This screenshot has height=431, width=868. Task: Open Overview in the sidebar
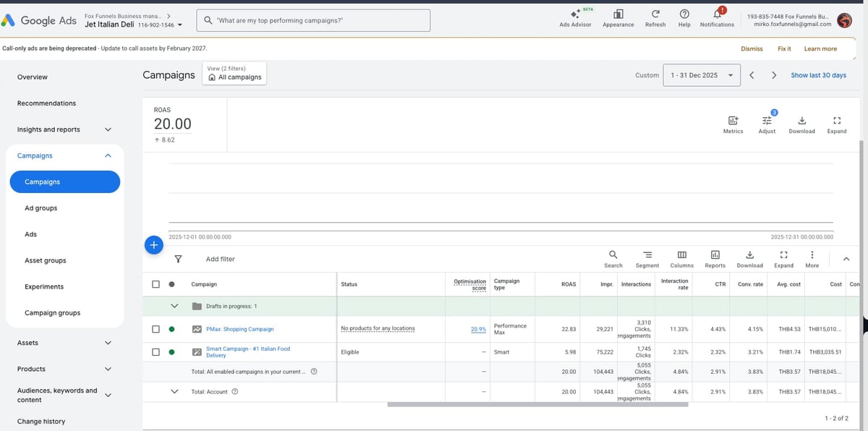(x=33, y=77)
